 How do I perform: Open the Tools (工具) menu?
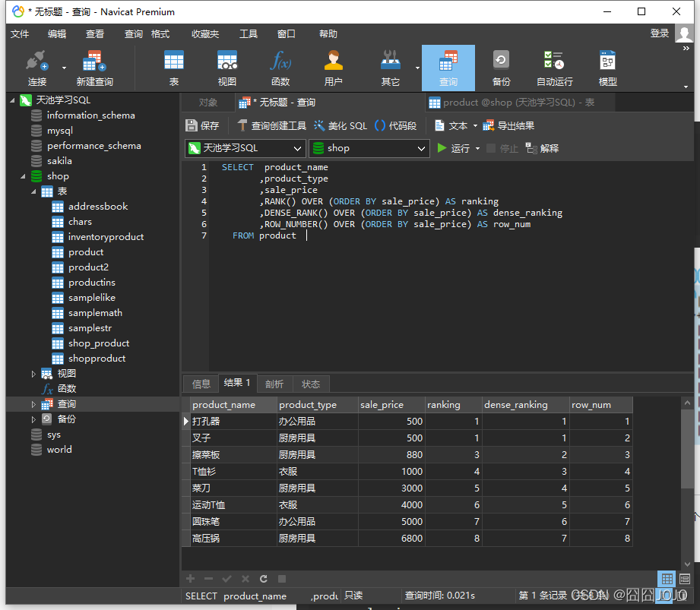pyautogui.click(x=249, y=34)
